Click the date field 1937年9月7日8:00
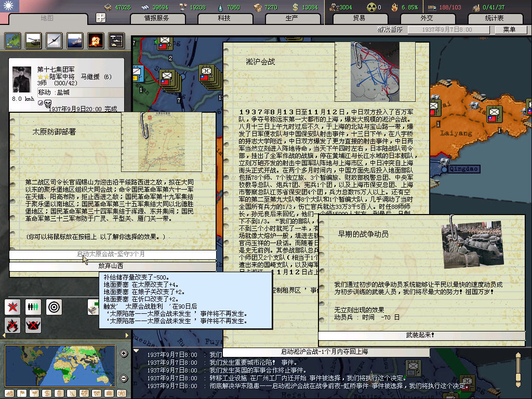532x399 pixels. (x=448, y=30)
